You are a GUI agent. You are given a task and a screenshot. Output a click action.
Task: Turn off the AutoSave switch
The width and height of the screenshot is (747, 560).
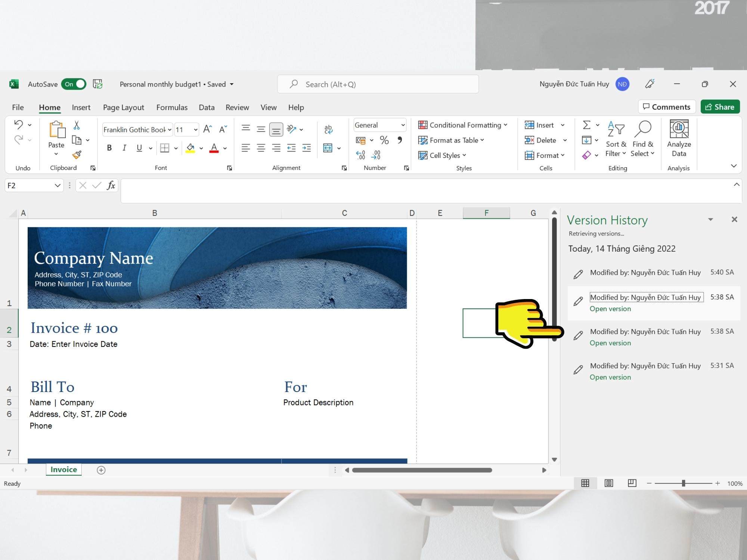(74, 84)
